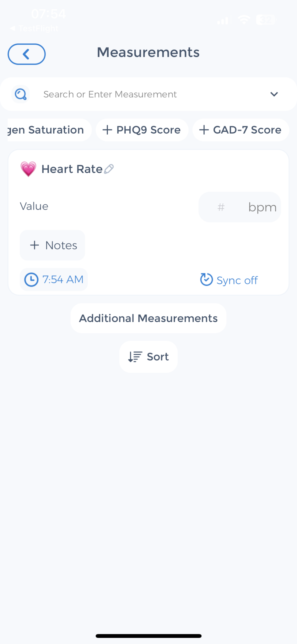The image size is (297, 644).
Task: Click the plus icon before PHQ9 Score
Action: [x=107, y=130]
